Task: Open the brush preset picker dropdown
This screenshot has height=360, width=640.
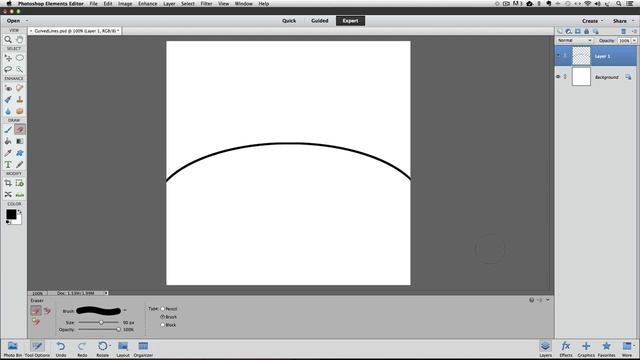Action: [125, 311]
